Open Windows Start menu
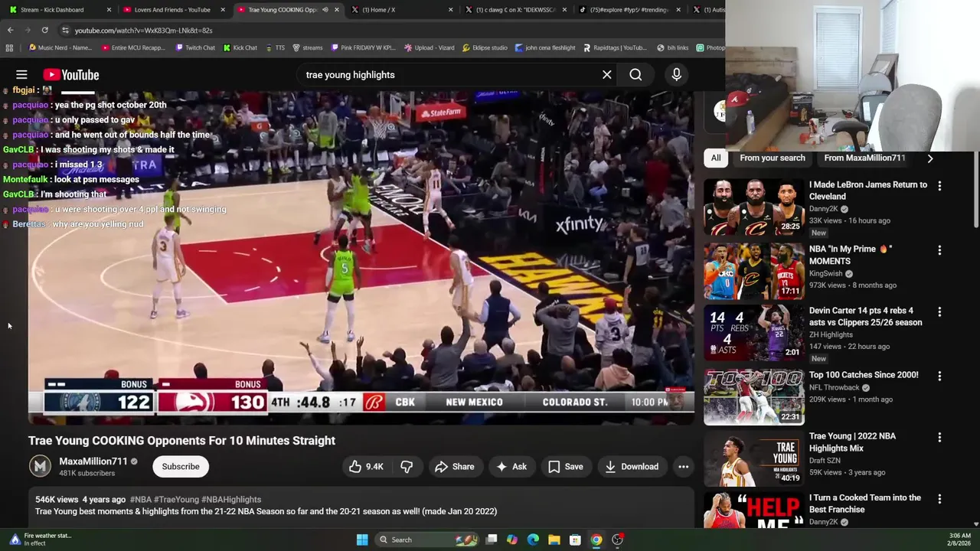Screen dimensions: 980x551 [362, 540]
